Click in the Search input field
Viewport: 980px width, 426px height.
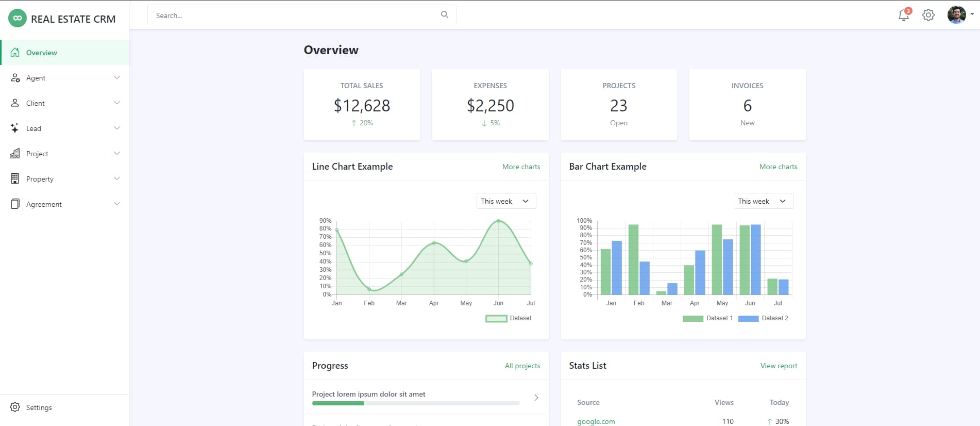[302, 15]
